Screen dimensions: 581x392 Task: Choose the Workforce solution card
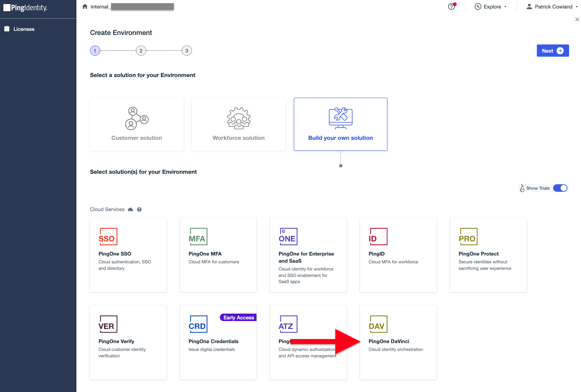(239, 124)
